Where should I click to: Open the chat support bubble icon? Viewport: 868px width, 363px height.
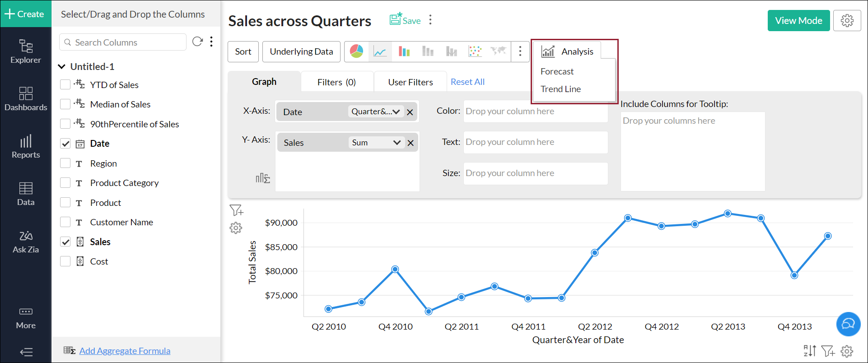coord(848,324)
